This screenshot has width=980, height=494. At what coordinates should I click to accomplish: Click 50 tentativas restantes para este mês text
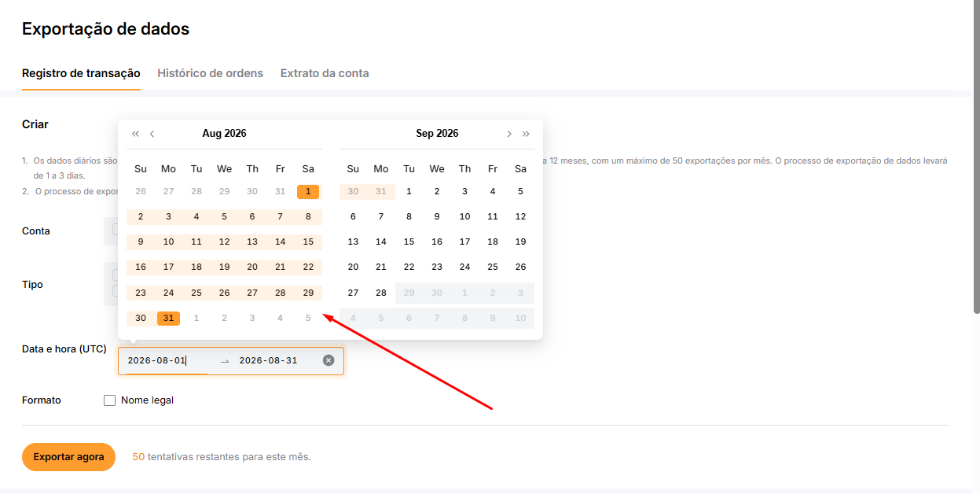tap(222, 457)
